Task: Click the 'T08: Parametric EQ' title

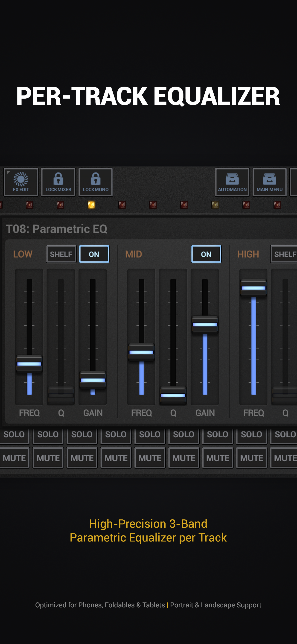Action: 56,229
